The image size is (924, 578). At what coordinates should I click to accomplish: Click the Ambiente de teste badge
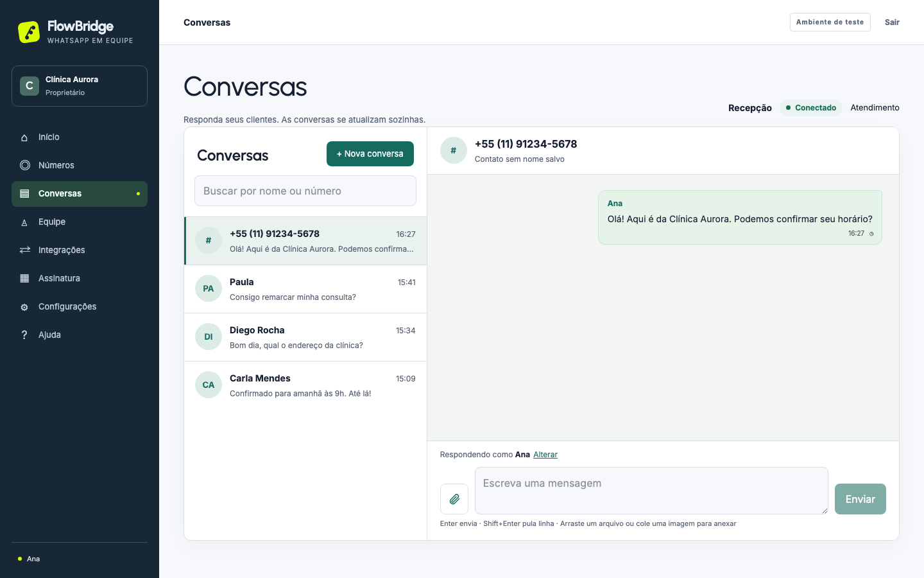click(830, 22)
